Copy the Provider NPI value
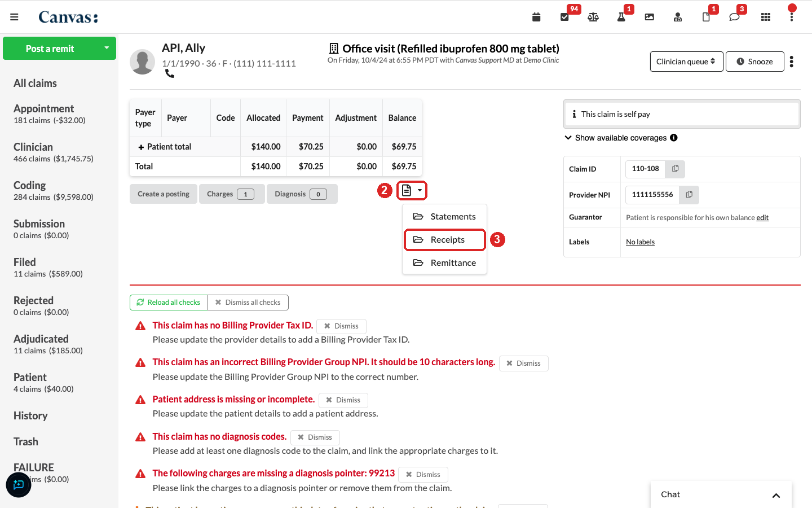This screenshot has width=812, height=508. tap(689, 195)
